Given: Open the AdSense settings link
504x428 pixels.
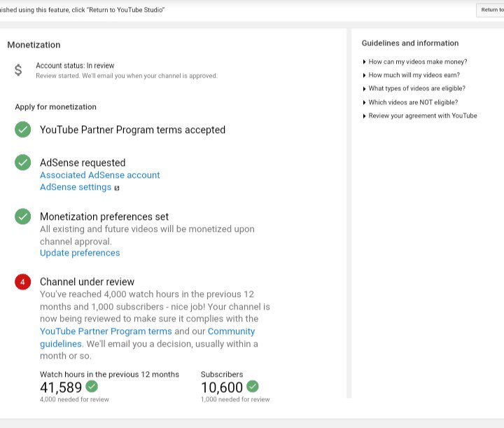Looking at the screenshot, I should [76, 187].
